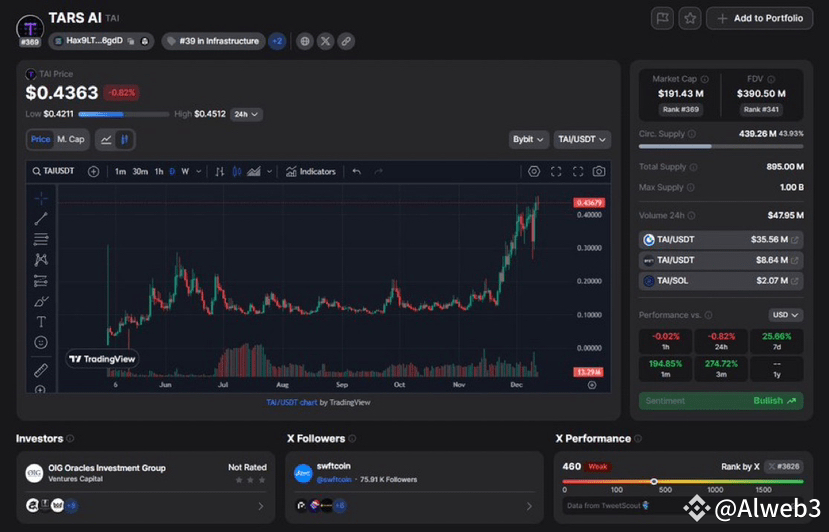The width and height of the screenshot is (829, 532).
Task: Select the trend line drawing tool
Action: [x=41, y=218]
